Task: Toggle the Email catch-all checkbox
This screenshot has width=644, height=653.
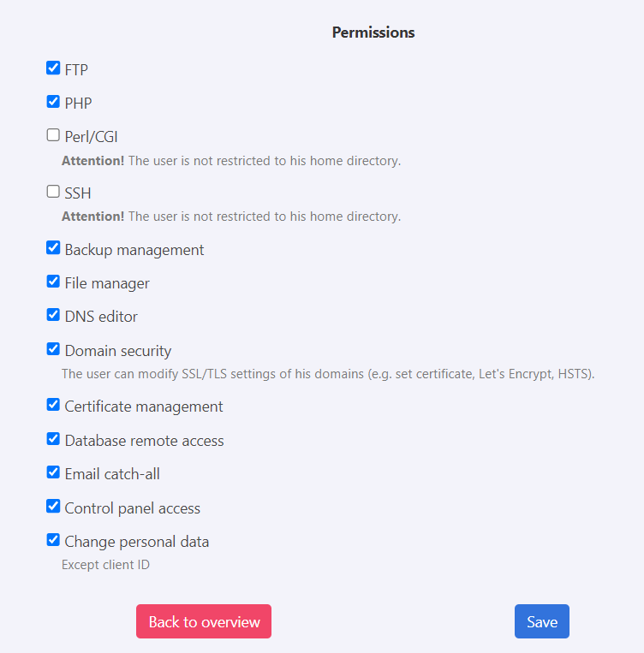Action: pos(53,472)
